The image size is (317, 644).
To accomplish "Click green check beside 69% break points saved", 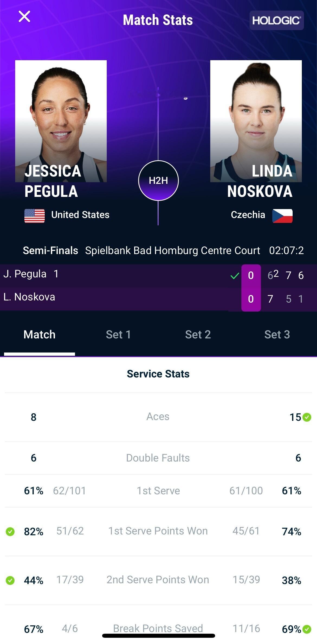I will (307, 629).
